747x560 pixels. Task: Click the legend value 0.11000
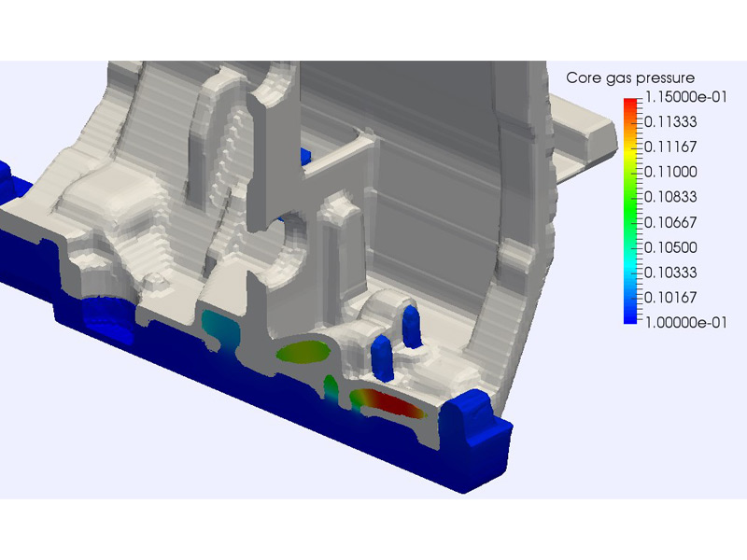(x=670, y=172)
